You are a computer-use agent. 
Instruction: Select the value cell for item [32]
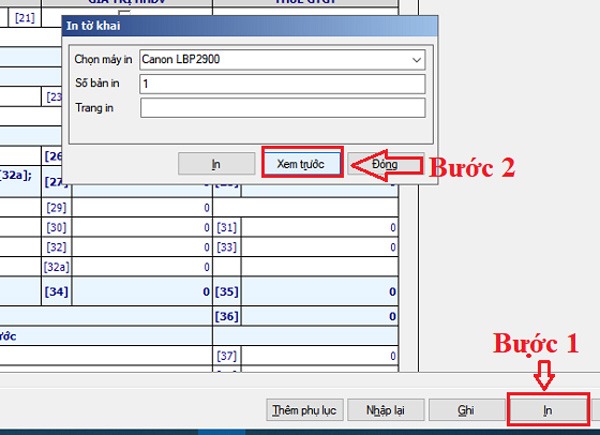click(x=143, y=247)
